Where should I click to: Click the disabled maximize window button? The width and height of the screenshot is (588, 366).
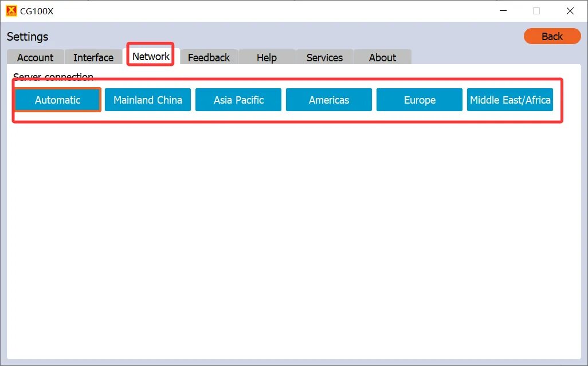tap(536, 11)
